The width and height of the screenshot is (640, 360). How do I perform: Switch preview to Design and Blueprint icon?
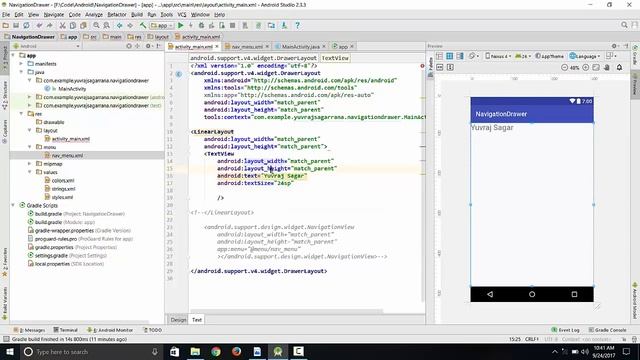(460, 56)
